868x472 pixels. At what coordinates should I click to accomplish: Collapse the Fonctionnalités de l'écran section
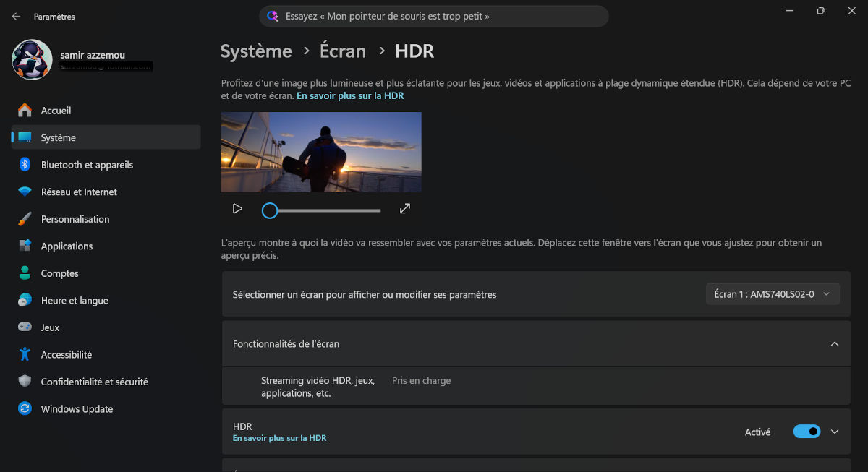click(835, 344)
